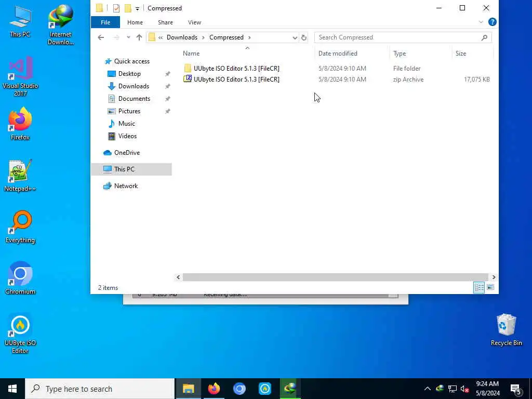532x399 pixels.
Task: Refresh the Compressed folder view
Action: (x=304, y=37)
